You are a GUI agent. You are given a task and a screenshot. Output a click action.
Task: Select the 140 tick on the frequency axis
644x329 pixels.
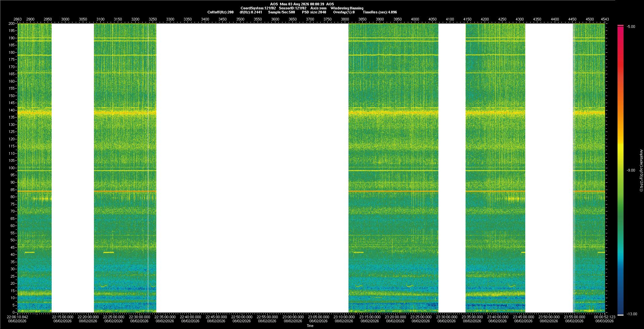pos(12,110)
